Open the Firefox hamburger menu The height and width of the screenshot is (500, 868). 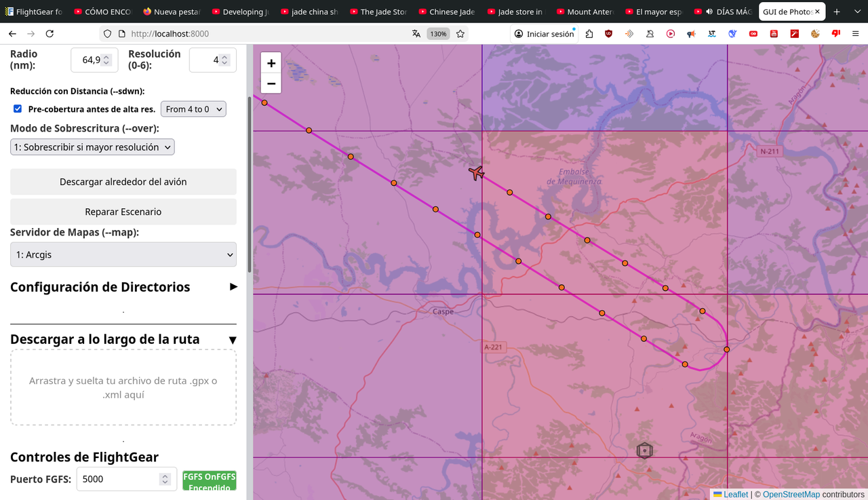point(855,34)
